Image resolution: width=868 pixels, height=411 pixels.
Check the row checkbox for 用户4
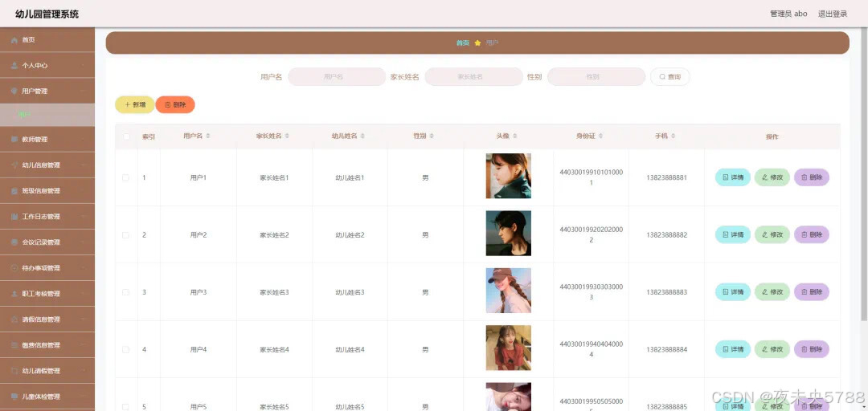point(125,350)
